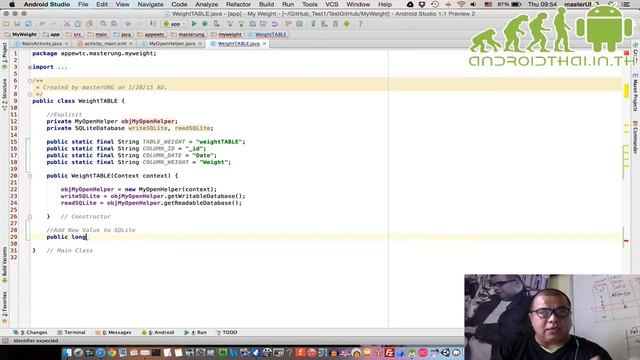This screenshot has width=640, height=360.
Task: Open the Analyze menu
Action: [x=207, y=4]
